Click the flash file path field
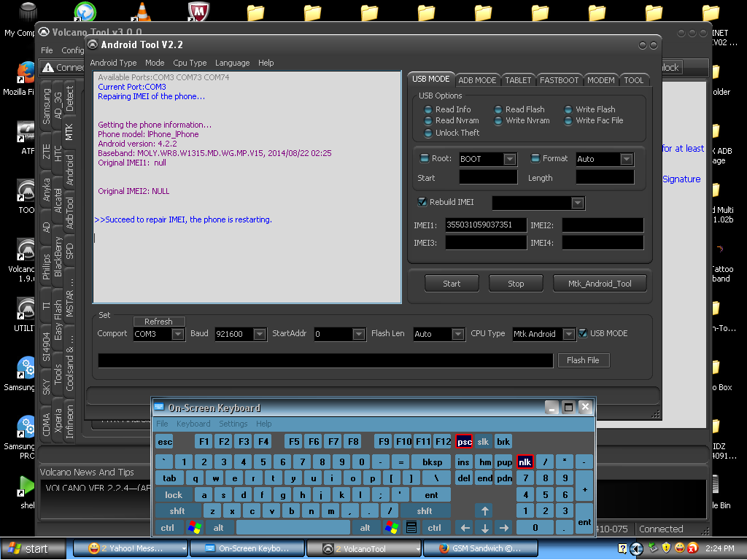747x560 pixels. [326, 360]
